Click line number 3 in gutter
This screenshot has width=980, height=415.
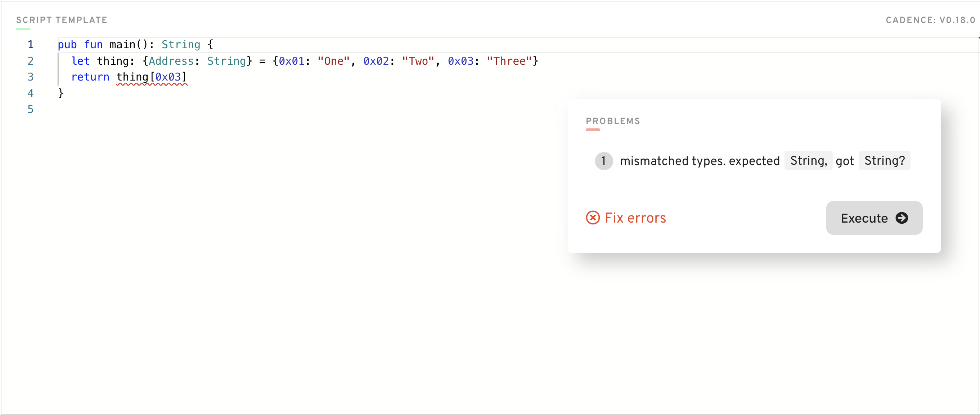(x=31, y=77)
